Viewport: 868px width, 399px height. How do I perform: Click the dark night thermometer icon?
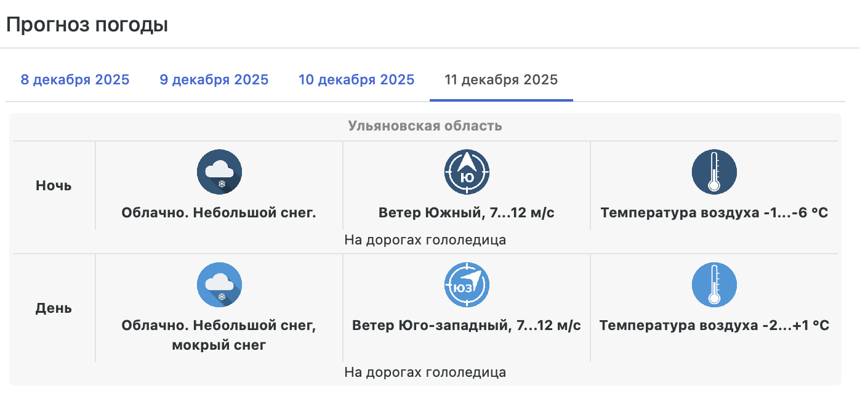point(714,172)
